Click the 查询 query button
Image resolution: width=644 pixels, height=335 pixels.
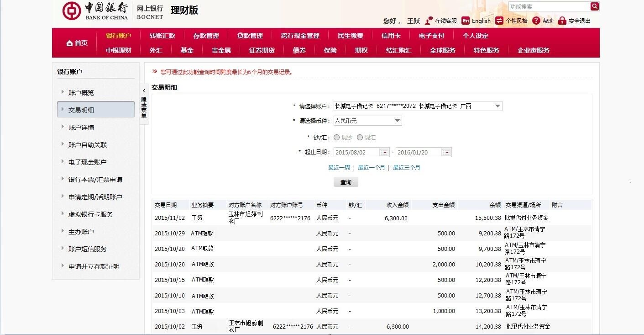click(346, 182)
